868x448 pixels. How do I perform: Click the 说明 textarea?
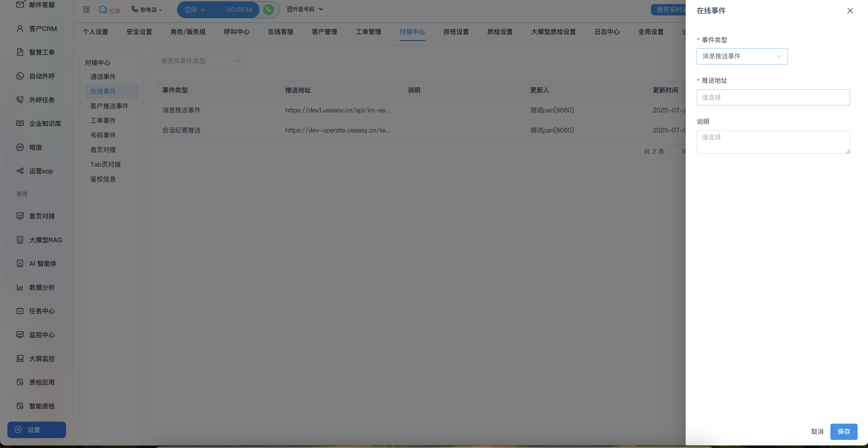[x=773, y=142]
